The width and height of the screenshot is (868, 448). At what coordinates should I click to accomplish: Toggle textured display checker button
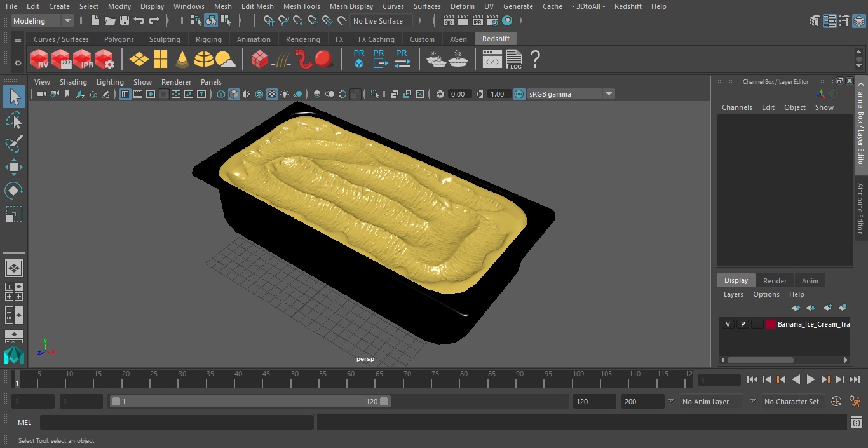point(272,94)
